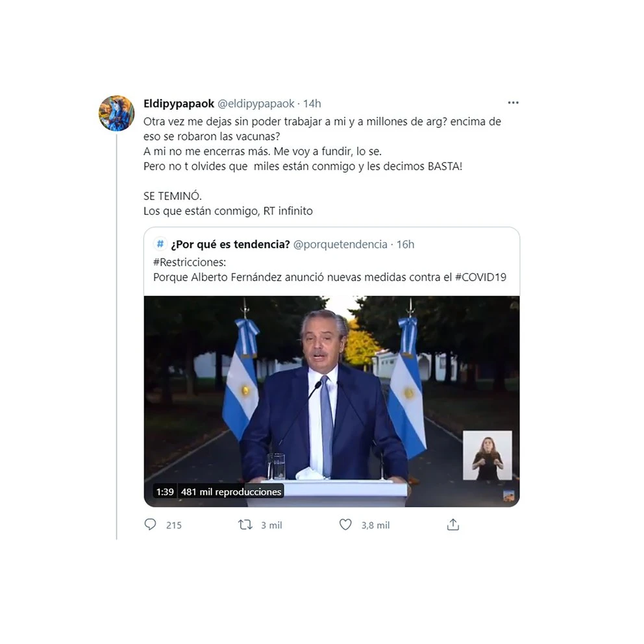
Task: Open the 14h tweet timestamp
Action: click(x=312, y=103)
